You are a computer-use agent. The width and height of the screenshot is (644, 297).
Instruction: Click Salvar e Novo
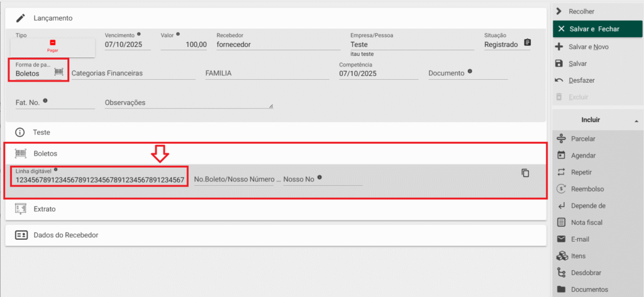tap(587, 47)
